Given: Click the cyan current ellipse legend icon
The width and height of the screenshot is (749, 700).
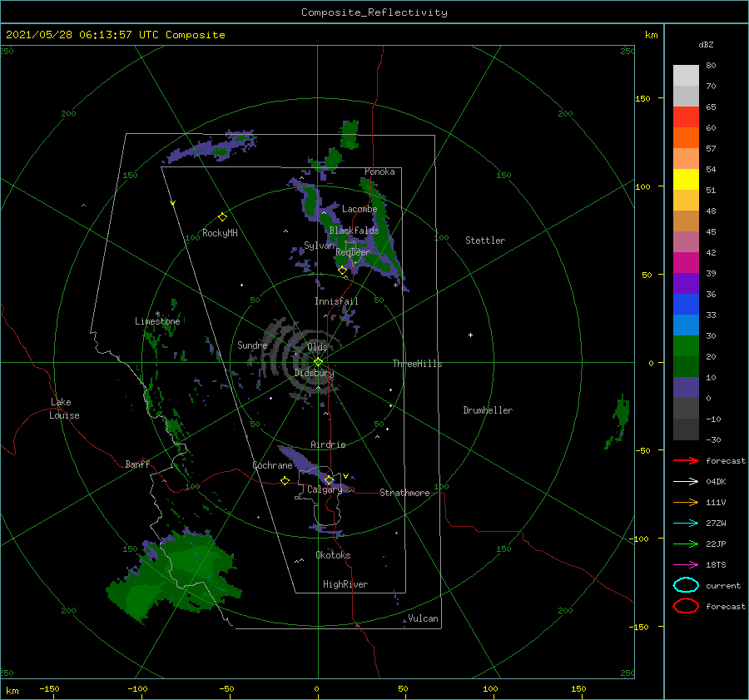Looking at the screenshot, I should click(x=686, y=585).
